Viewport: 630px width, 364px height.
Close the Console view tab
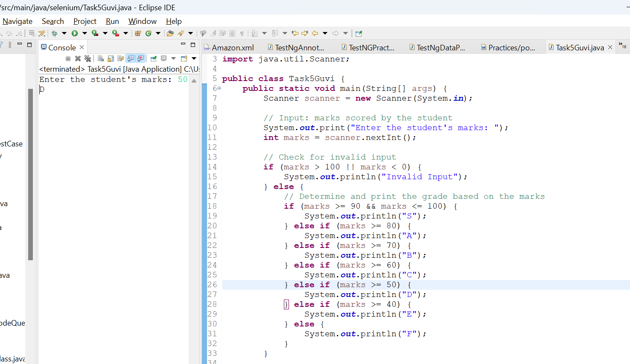coord(82,47)
